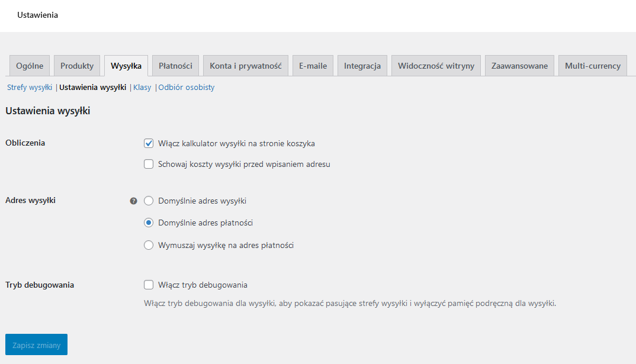Image resolution: width=636 pixels, height=364 pixels.
Task: Open the 'Strefy wysyłki' link
Action: pos(29,87)
